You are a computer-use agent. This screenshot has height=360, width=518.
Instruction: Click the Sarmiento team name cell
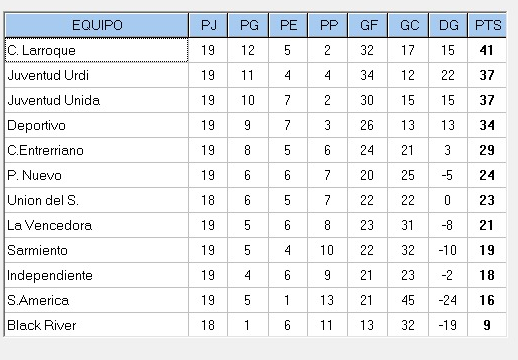[97, 250]
